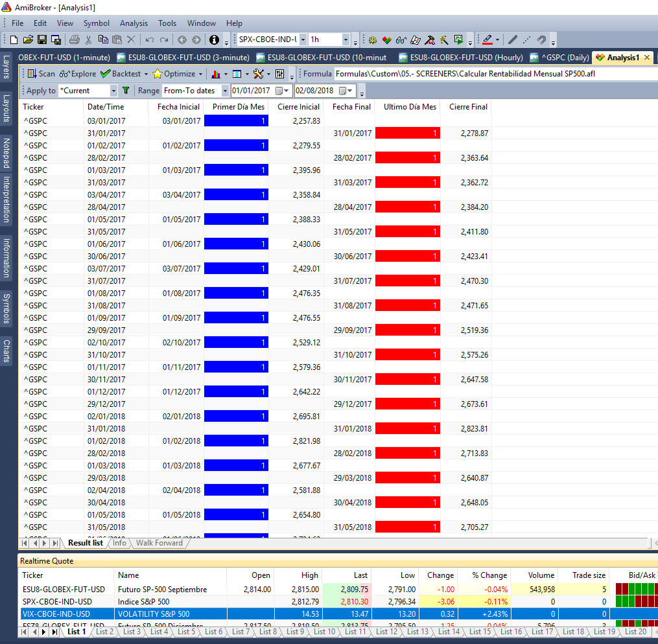Image resolution: width=658 pixels, height=644 pixels.
Task: Click the Information (i) icon
Action: [x=214, y=40]
